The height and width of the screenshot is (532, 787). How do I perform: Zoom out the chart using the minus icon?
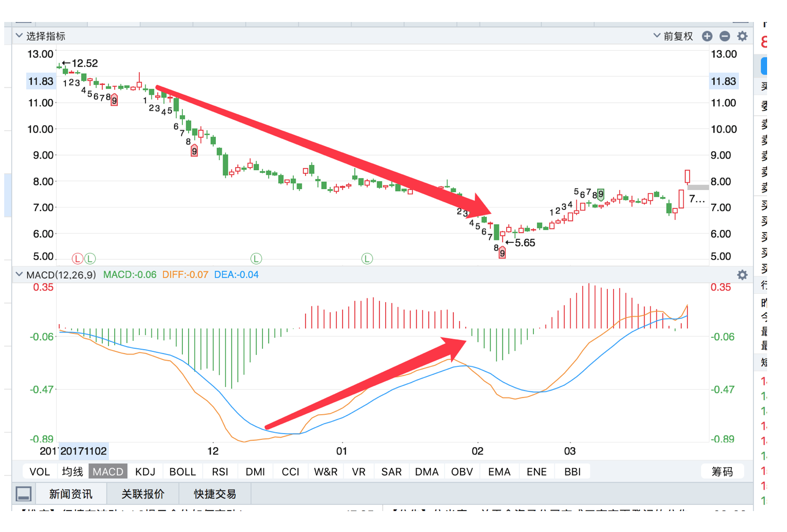click(725, 36)
